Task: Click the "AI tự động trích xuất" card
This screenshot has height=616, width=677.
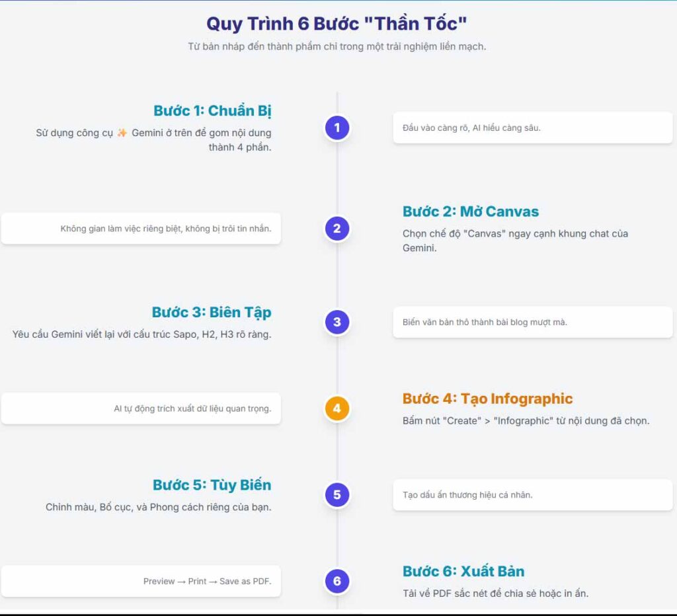Action: 141,408
